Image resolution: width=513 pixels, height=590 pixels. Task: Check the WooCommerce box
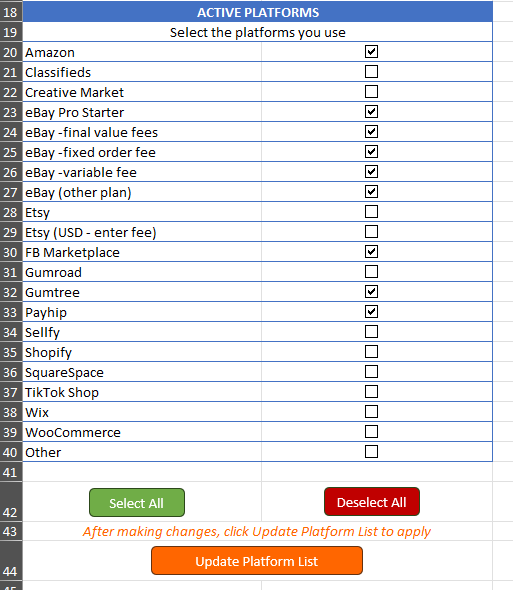(x=371, y=431)
